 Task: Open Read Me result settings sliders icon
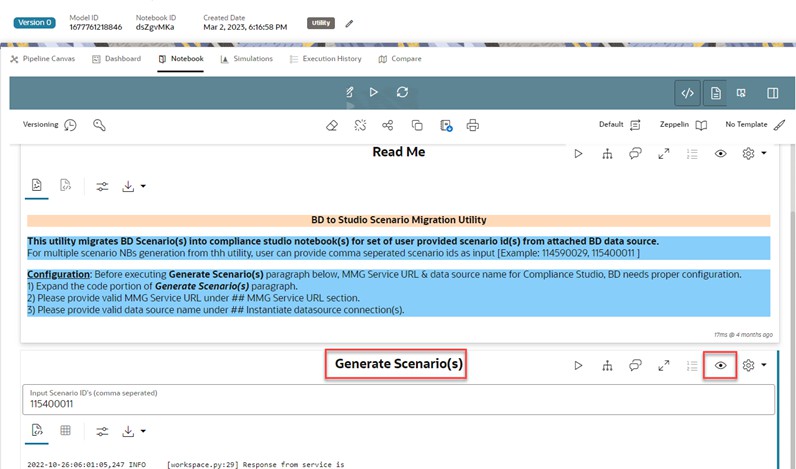pyautogui.click(x=102, y=186)
